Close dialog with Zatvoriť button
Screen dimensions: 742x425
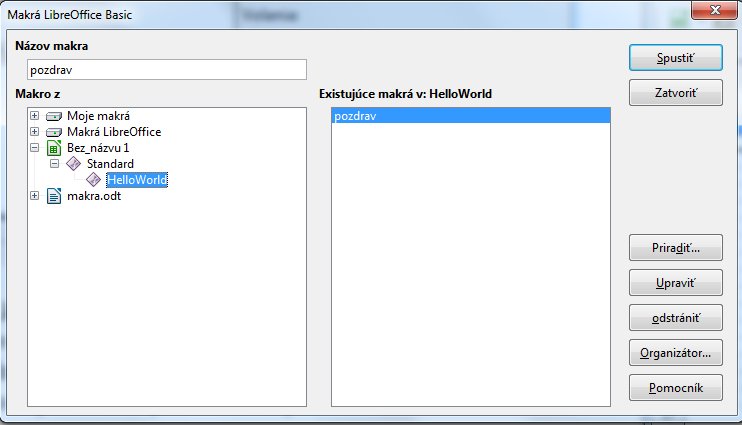[x=676, y=93]
